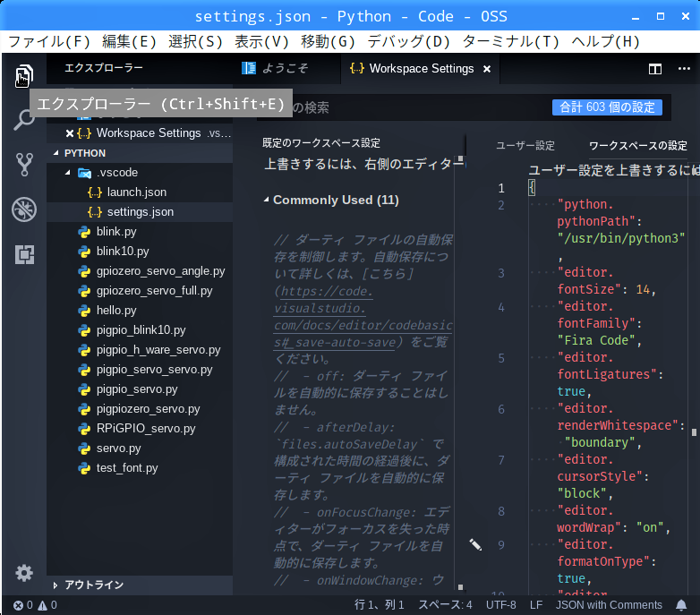Click the 合計 603 個の設定 badge
Screen dimensions: 700x615
[607, 107]
